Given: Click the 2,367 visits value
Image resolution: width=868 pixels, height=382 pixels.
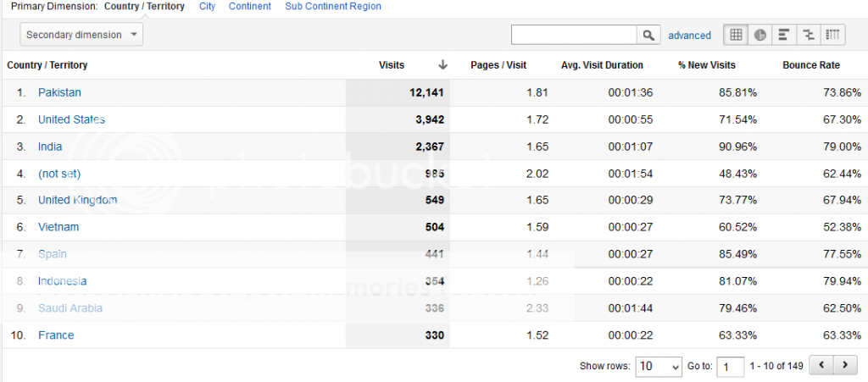Looking at the screenshot, I should coord(430,147).
